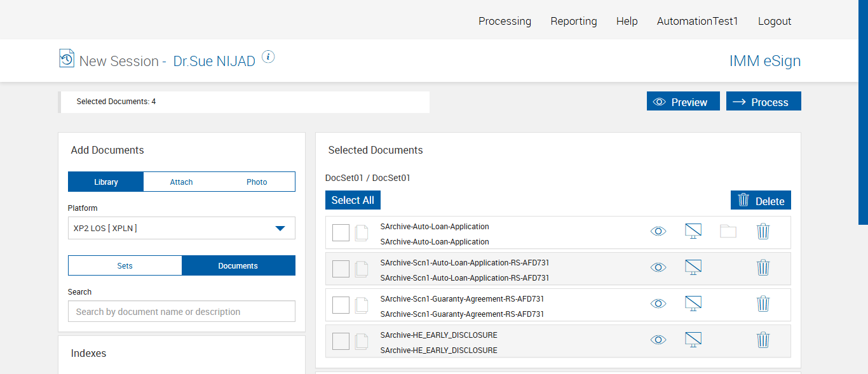Preview the SArchive-Auto-Loan-Application document via eye icon
This screenshot has height=374, width=868.
[x=658, y=231]
